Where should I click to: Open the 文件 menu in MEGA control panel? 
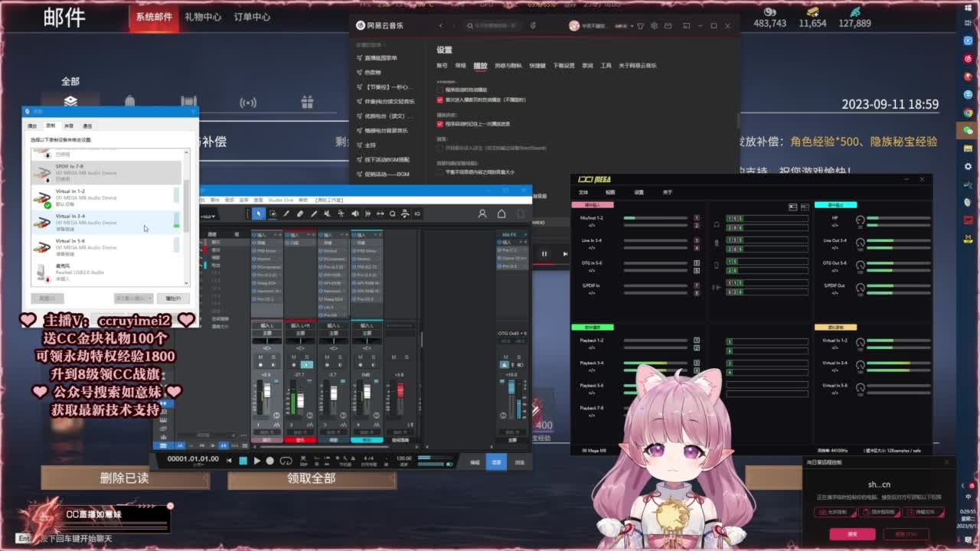point(583,192)
